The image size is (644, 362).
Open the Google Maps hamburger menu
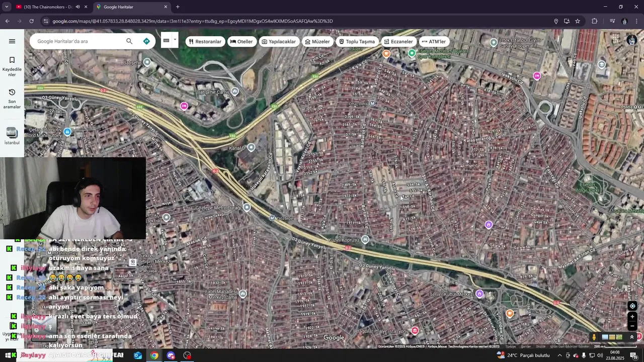[12, 41]
